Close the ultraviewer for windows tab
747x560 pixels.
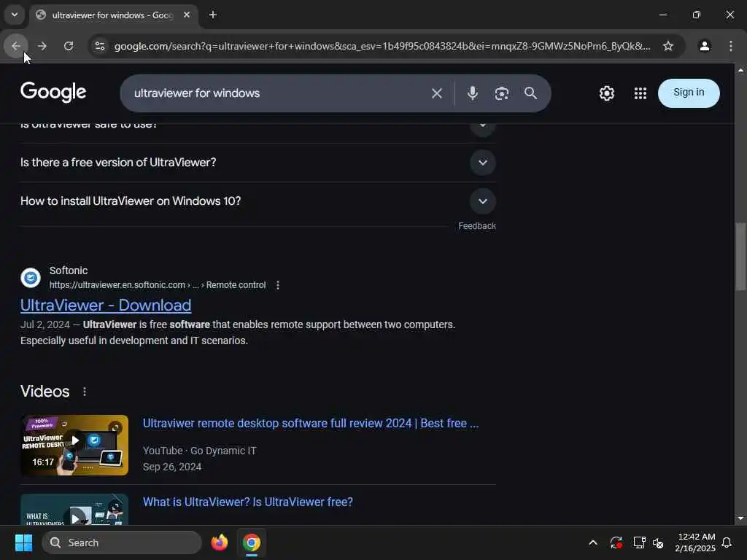(x=187, y=15)
